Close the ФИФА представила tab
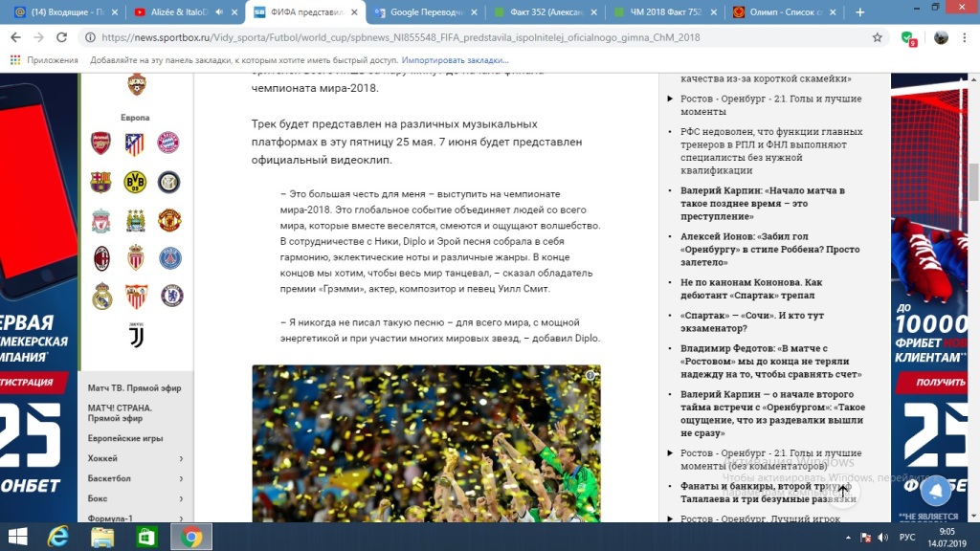Image resolution: width=980 pixels, height=551 pixels. click(x=354, y=11)
